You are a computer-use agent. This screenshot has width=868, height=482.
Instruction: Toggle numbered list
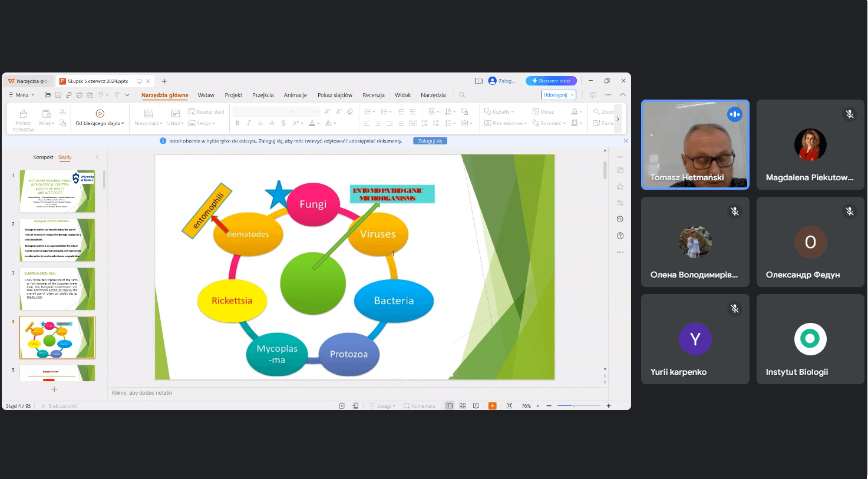[385, 111]
